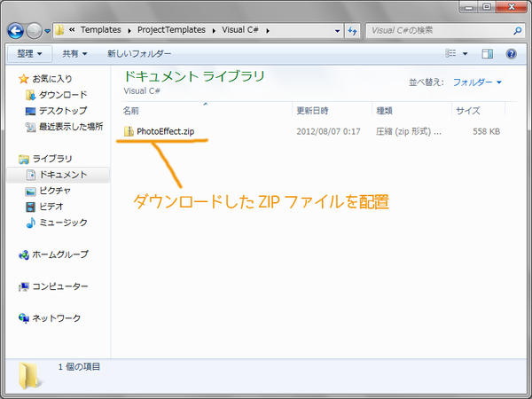Screen dimensions: 532x399
Task: Expand the arrow after ProjectTemplates
Action: [214, 30]
